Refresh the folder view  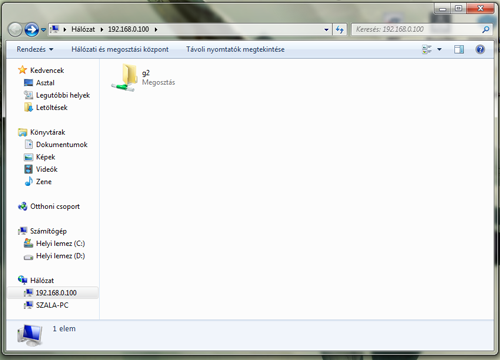pyautogui.click(x=340, y=30)
